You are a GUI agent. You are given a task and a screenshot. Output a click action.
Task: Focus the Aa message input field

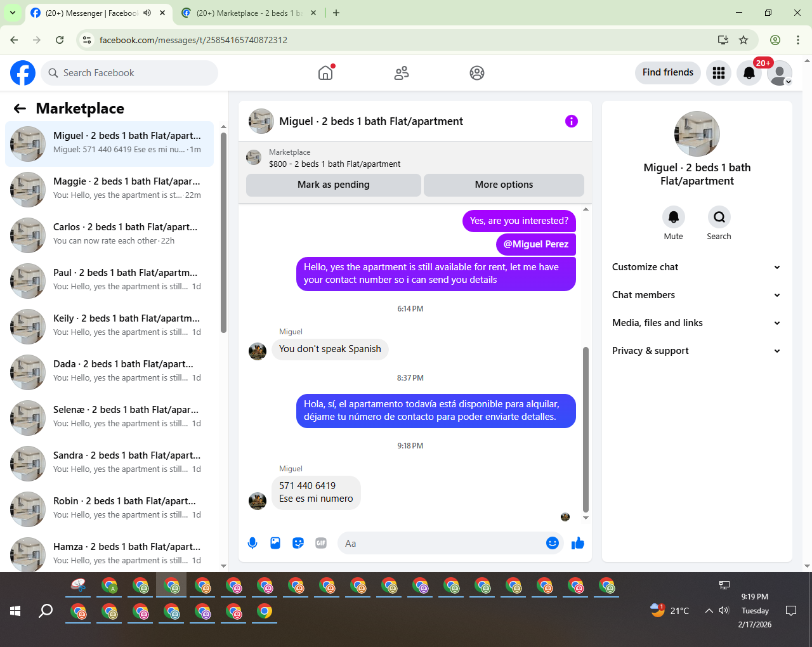coord(443,543)
